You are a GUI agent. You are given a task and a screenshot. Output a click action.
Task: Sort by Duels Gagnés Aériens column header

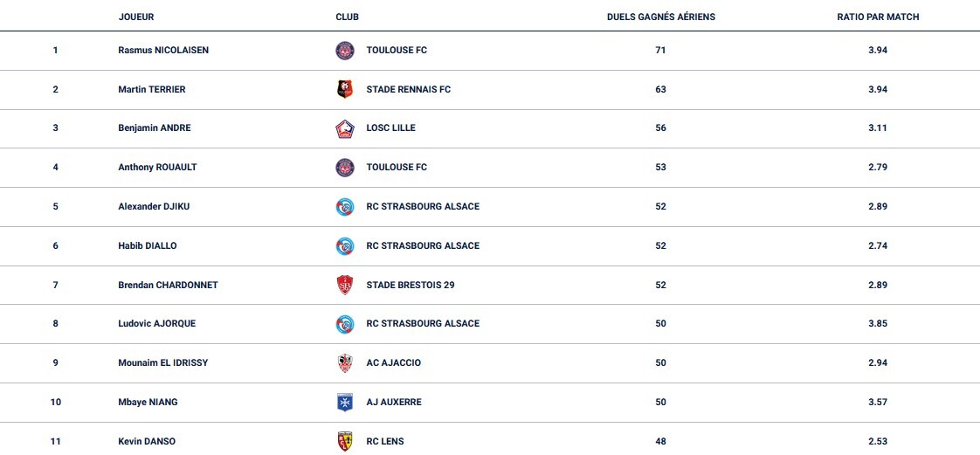(660, 17)
